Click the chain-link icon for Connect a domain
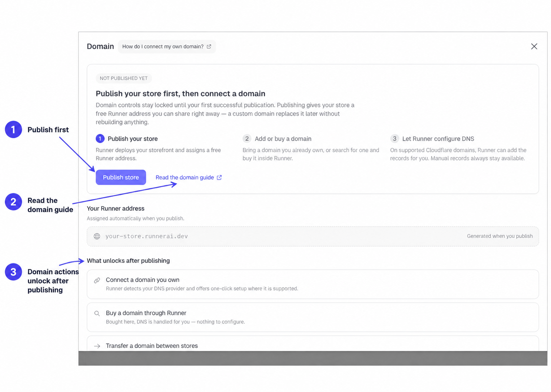Screen dimensions: 551x392 (x=97, y=280)
